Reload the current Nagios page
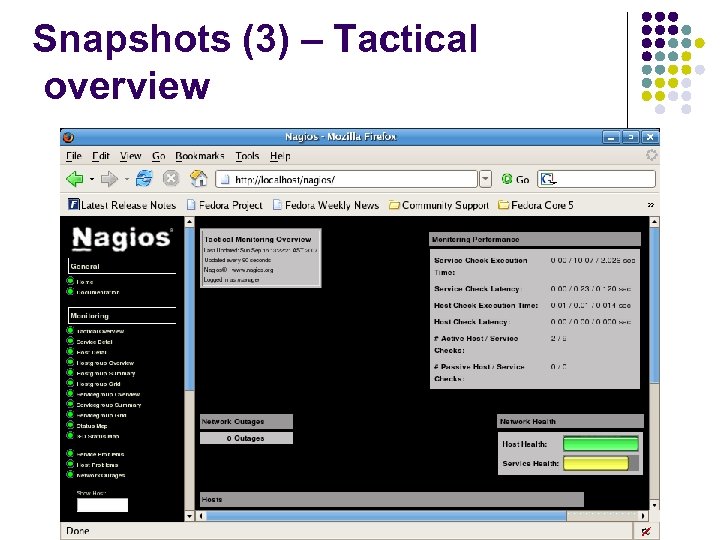This screenshot has width=720, height=540. pyautogui.click(x=144, y=179)
